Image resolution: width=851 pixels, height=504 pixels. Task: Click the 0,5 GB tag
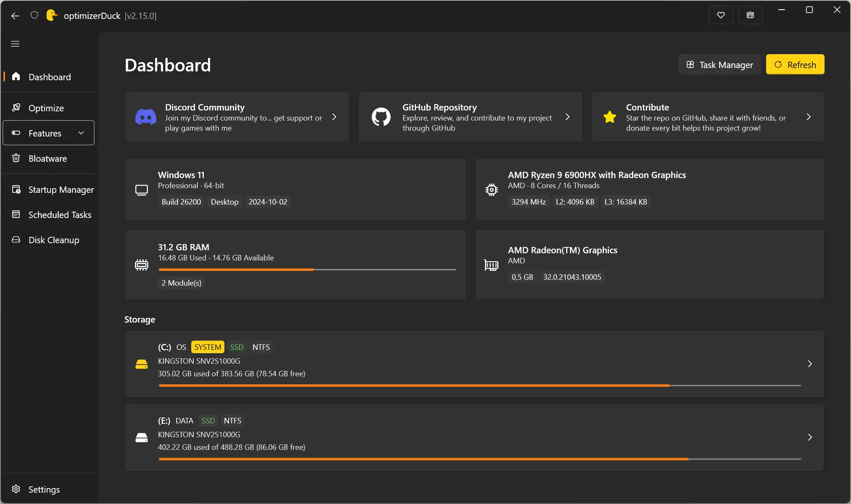pos(522,277)
